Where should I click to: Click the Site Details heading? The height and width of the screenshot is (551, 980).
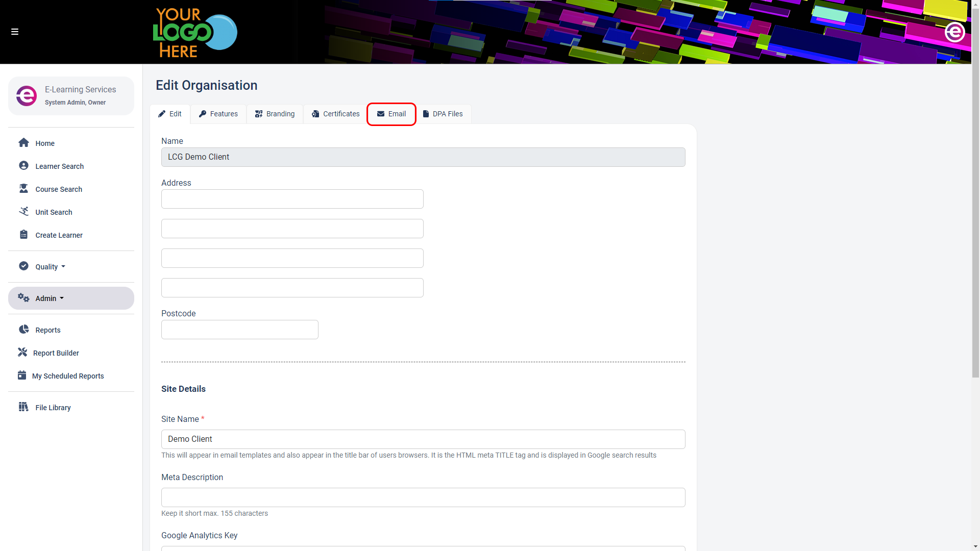(x=183, y=389)
